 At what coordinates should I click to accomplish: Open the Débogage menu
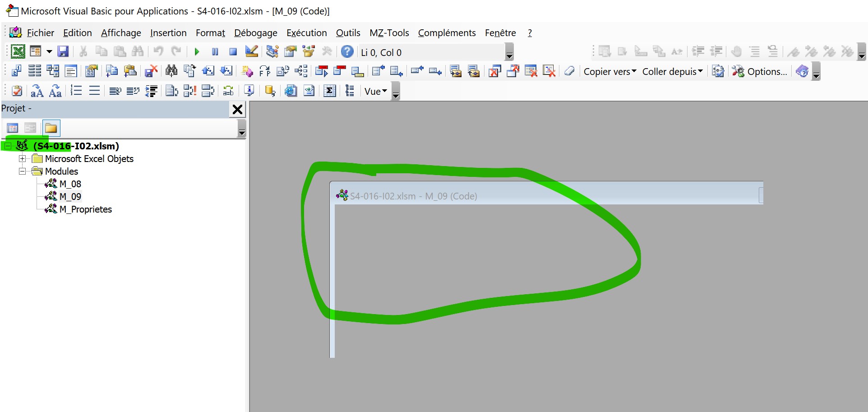(x=255, y=33)
